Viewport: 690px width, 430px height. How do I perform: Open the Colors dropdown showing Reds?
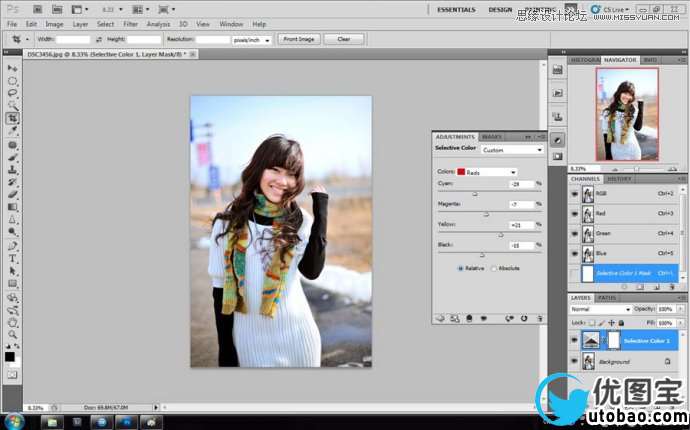[x=486, y=172]
